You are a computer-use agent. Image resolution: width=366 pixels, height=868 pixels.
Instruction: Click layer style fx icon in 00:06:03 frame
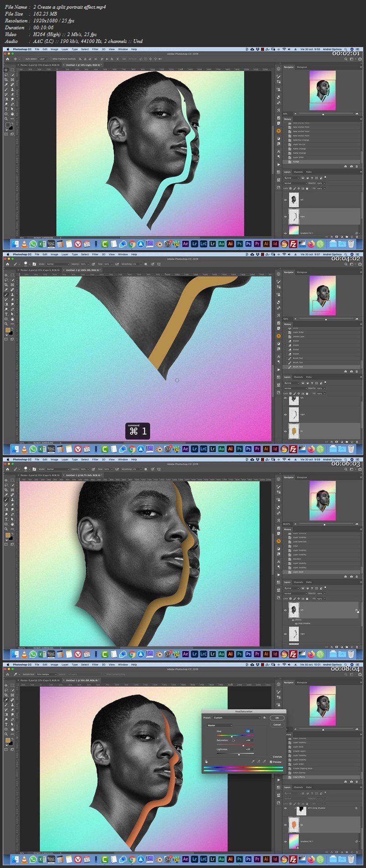pos(356,610)
